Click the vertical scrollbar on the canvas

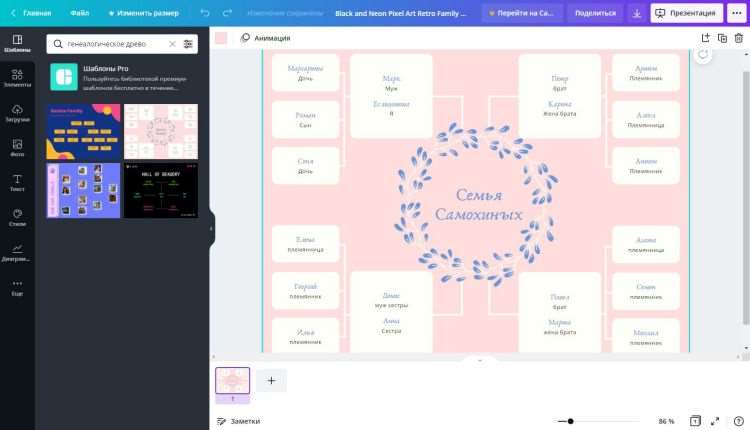(x=746, y=198)
